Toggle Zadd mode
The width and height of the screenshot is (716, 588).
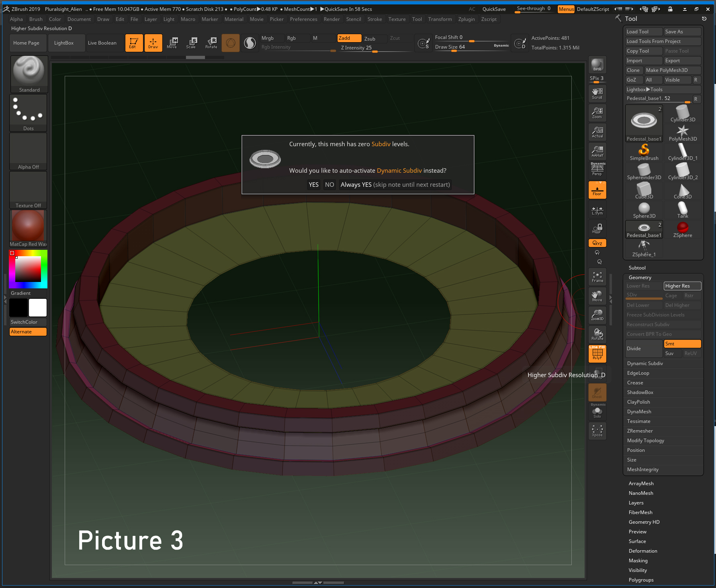tap(349, 38)
